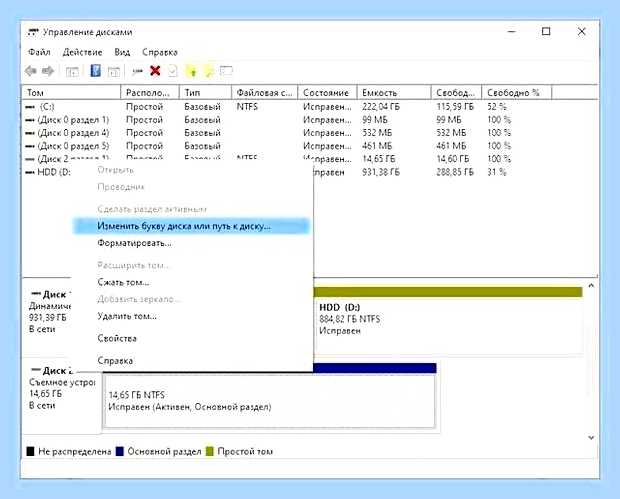Viewport: 620px width, 499px height.
Task: Click the Properties checkmark page icon
Action: [x=173, y=71]
